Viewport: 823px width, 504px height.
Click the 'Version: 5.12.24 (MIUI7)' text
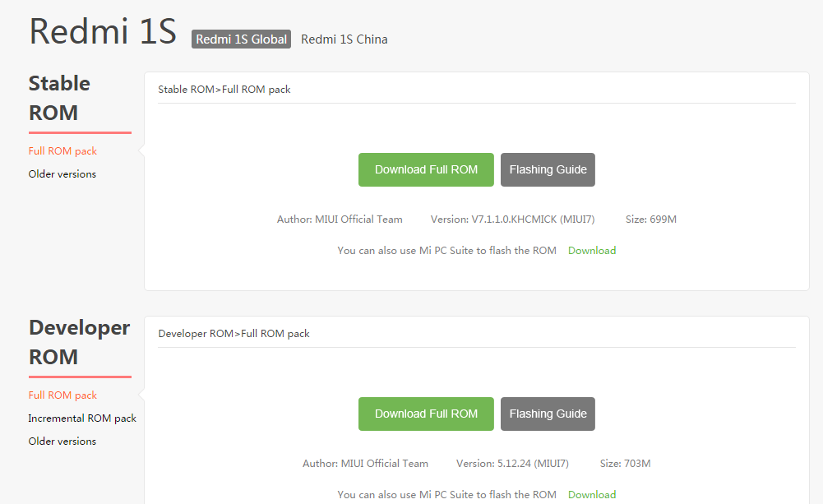[x=512, y=464]
